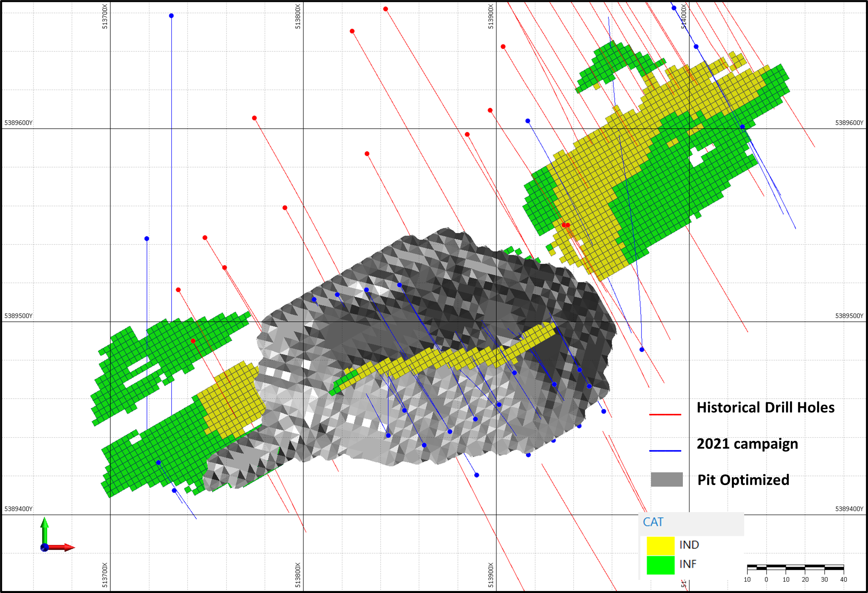Click the 5389400Y label on left edge
Screen dimensions: 868x593
click(x=18, y=509)
